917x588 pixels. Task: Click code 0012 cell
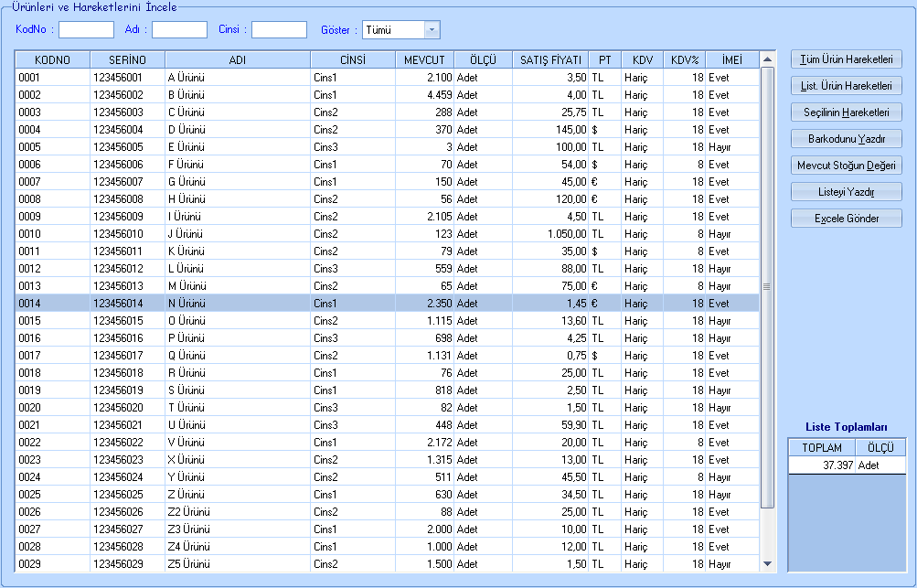tap(53, 269)
